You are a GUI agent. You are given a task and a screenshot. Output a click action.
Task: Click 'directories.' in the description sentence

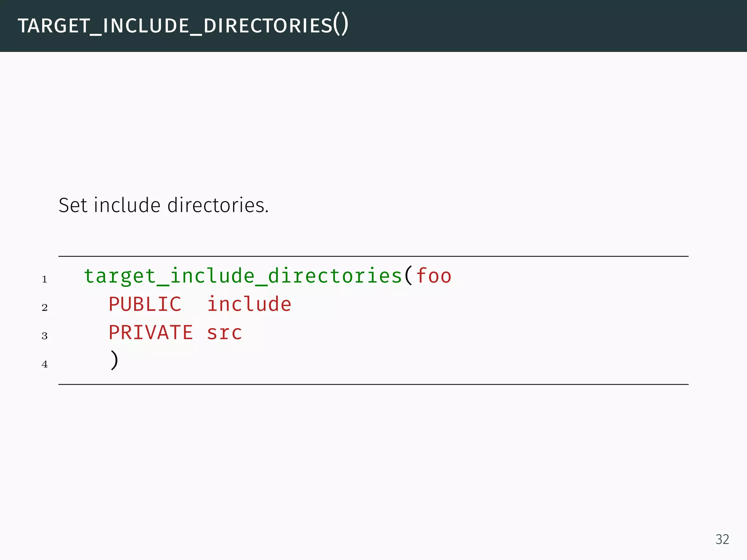(x=218, y=205)
